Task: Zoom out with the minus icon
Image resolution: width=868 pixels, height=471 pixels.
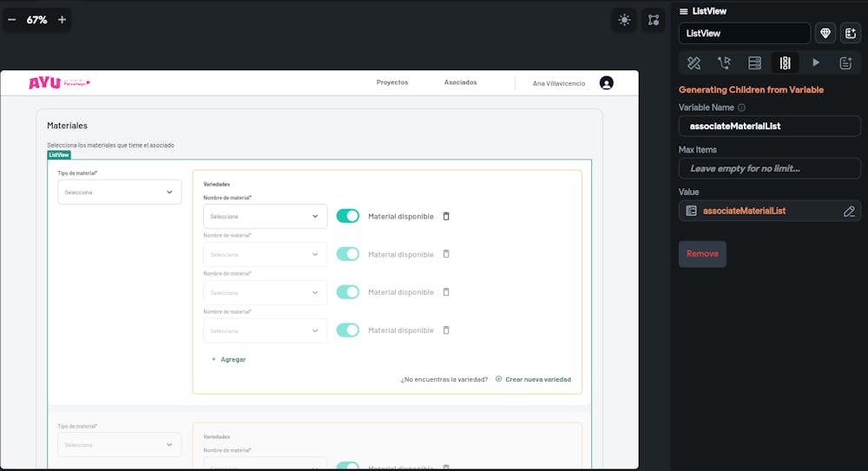Action: click(11, 20)
